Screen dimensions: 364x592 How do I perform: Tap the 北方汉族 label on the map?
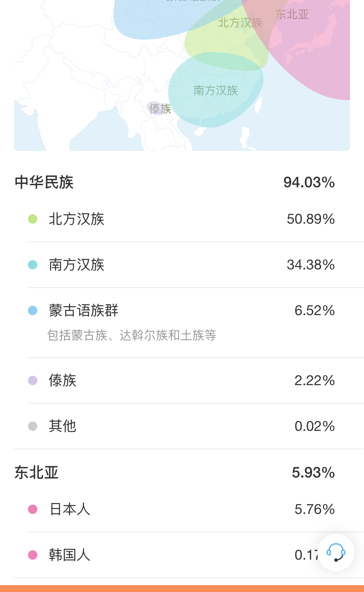click(240, 23)
